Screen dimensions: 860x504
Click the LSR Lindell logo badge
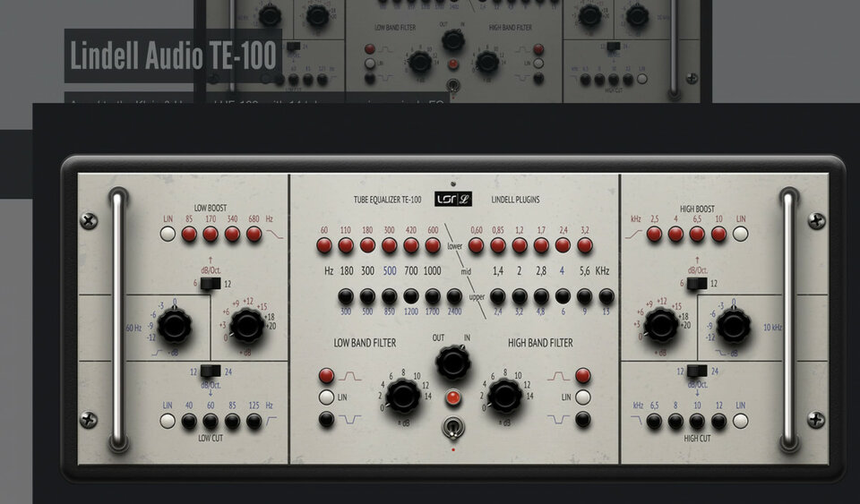click(453, 200)
